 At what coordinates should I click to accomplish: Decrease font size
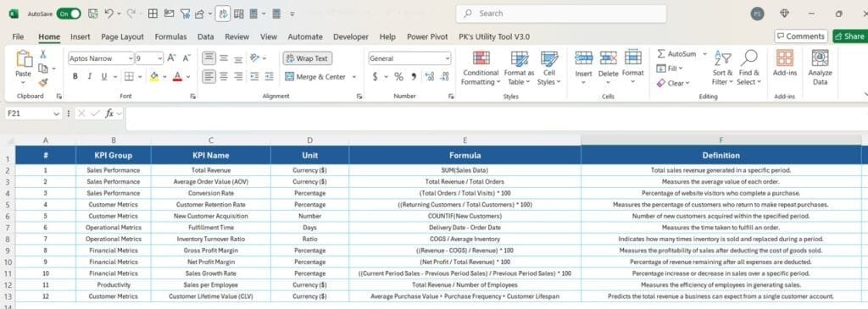pos(186,58)
